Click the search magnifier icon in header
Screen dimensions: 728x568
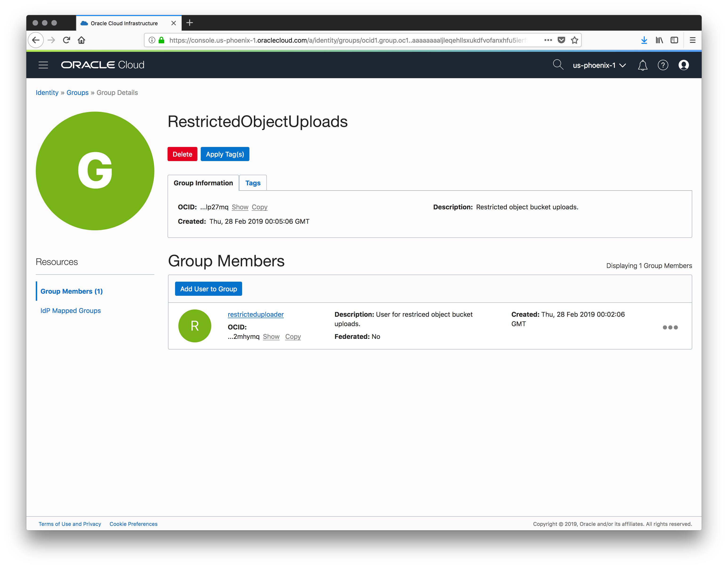(x=558, y=65)
